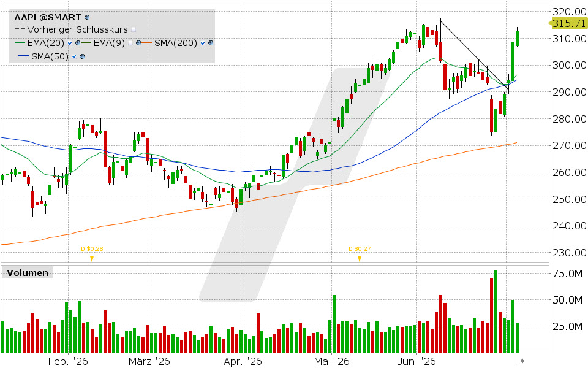This screenshot has width=588, height=368.
Task: Click the 230.00 price axis label
Action: coord(570,253)
